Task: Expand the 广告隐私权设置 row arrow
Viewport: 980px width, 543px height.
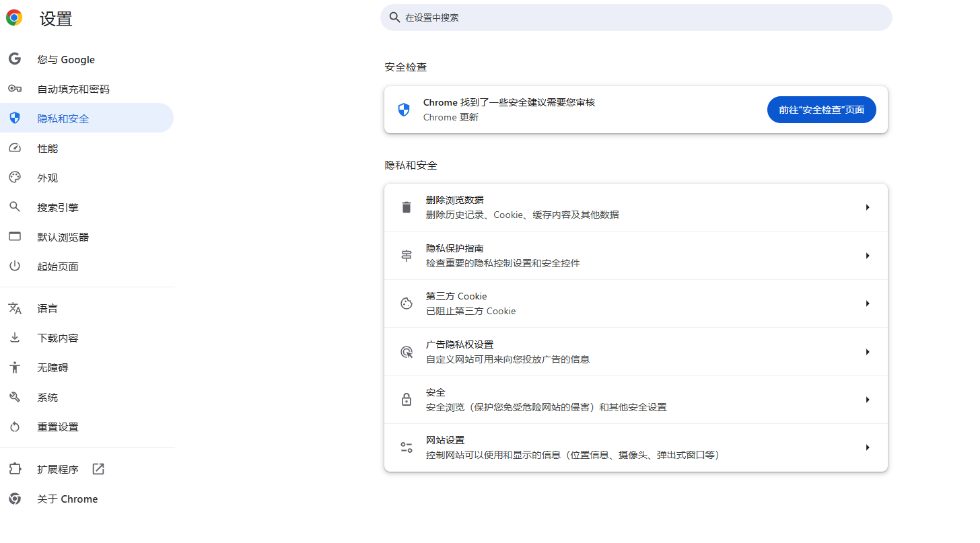Action: point(868,352)
